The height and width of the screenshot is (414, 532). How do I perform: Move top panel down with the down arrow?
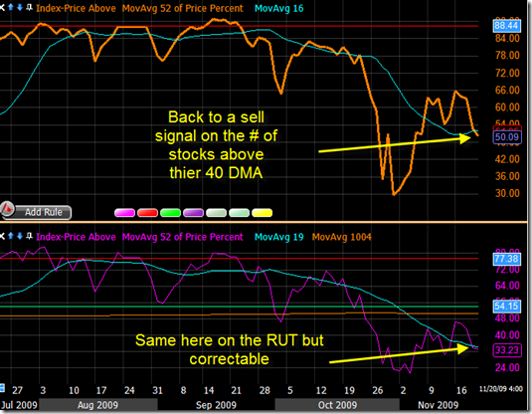20,7
